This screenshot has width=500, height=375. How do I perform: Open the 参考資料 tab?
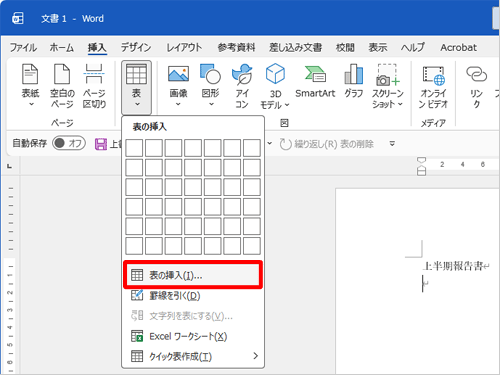pyautogui.click(x=236, y=48)
